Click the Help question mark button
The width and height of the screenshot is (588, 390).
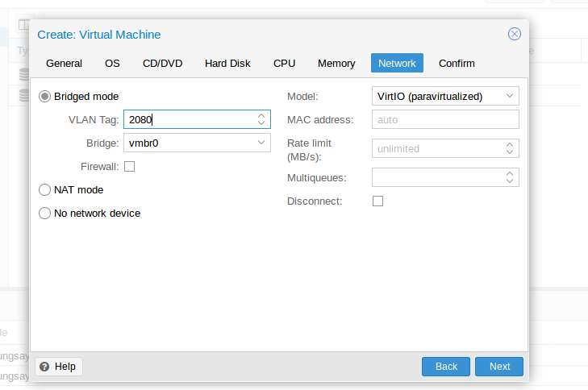[59, 367]
